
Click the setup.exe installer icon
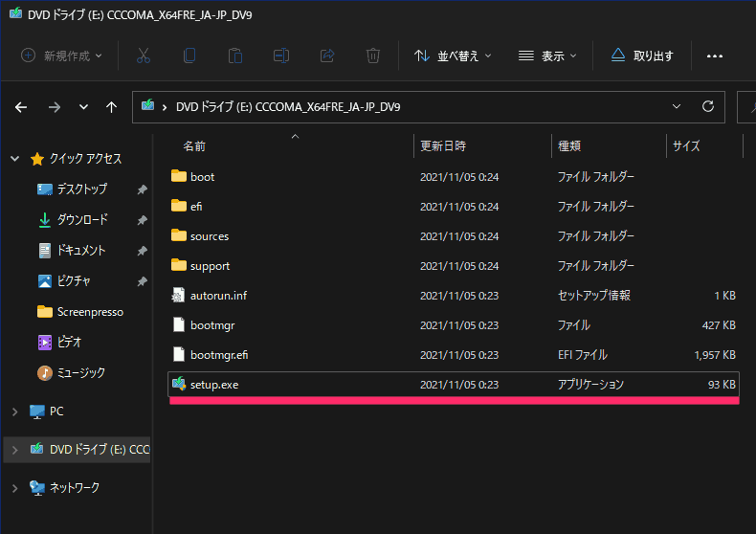click(179, 384)
